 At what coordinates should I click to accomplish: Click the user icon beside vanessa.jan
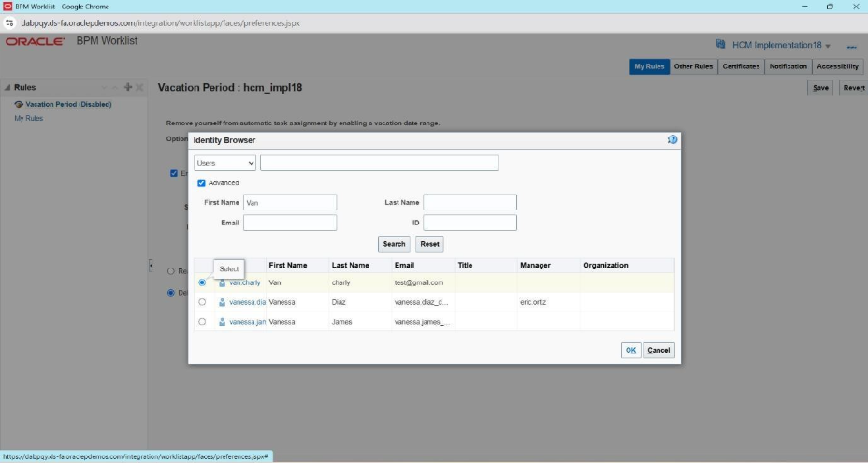[222, 322]
